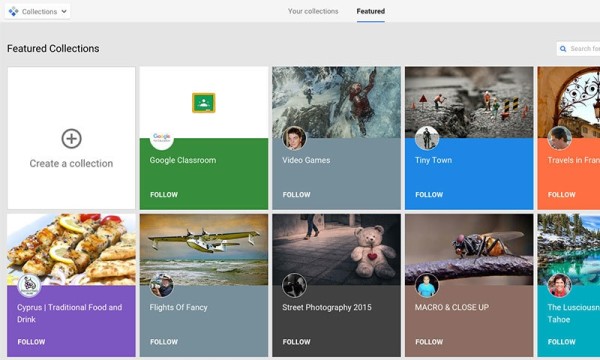
Task: Click the Google for Education avatar logo
Action: click(x=161, y=138)
